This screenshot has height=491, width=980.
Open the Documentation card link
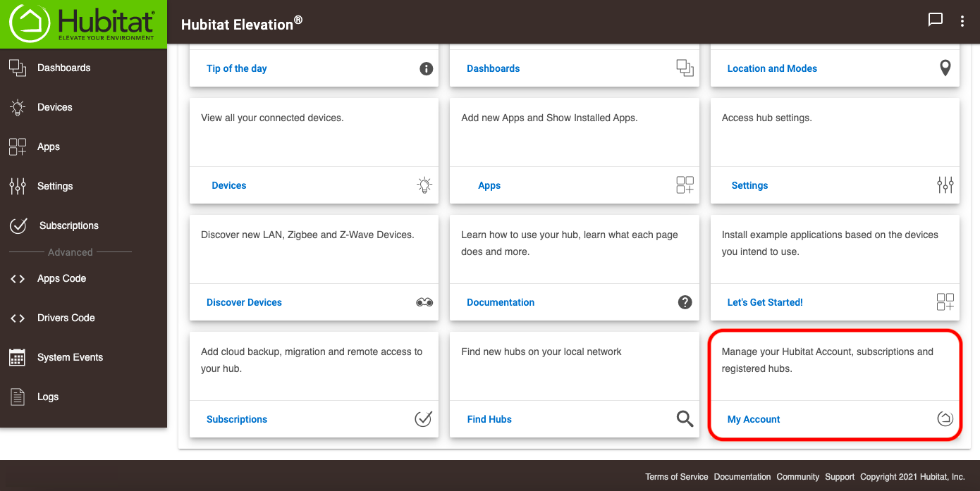(501, 302)
